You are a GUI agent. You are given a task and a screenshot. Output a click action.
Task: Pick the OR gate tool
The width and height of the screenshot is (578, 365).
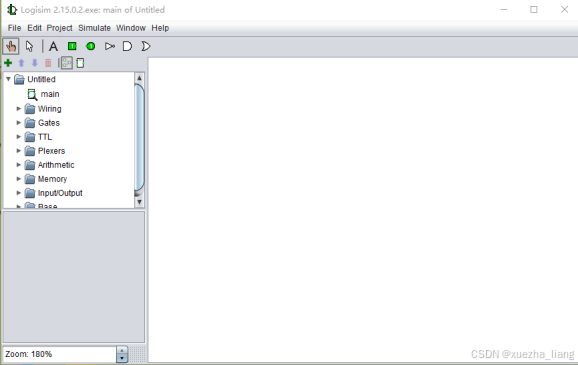(x=146, y=46)
